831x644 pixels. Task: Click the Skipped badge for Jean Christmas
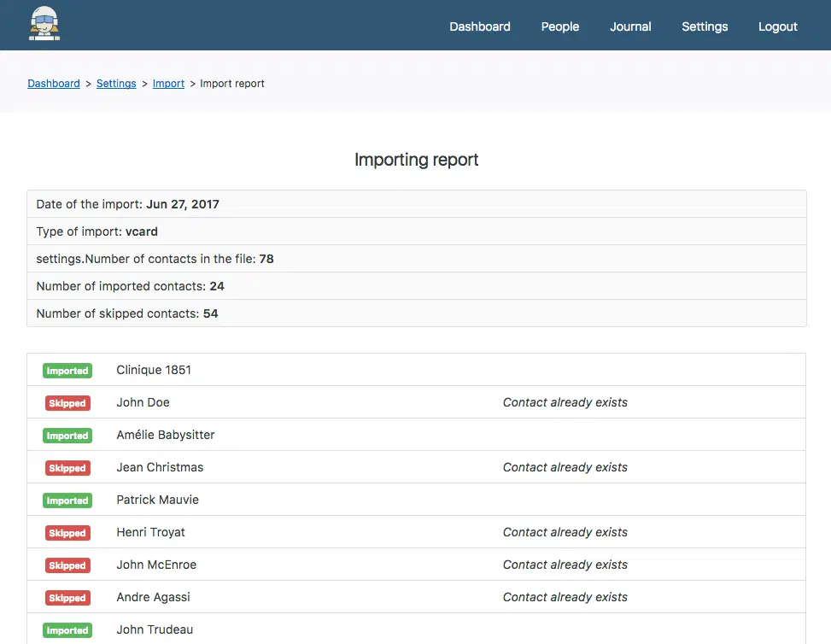[x=67, y=468]
